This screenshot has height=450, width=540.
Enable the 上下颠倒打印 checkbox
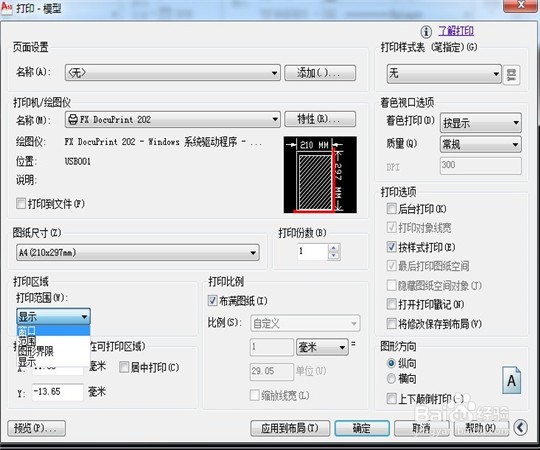coord(392,399)
